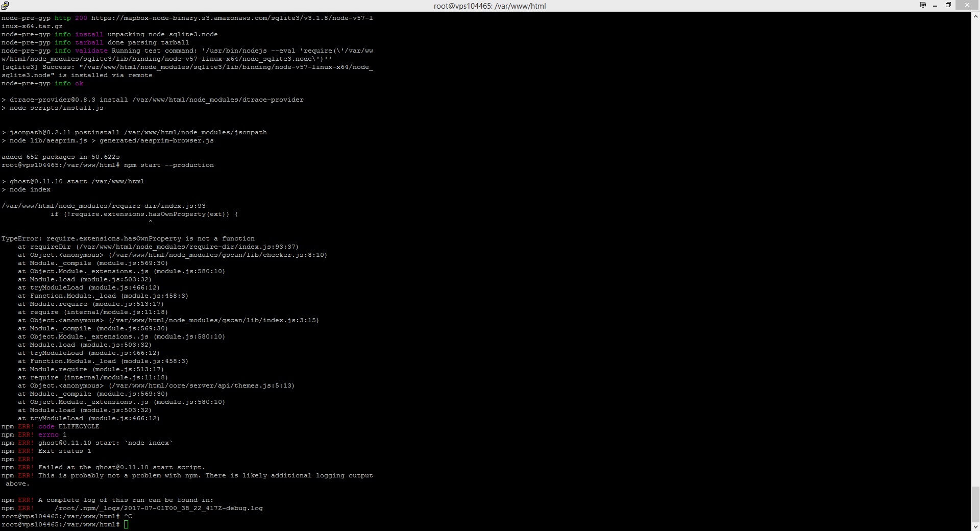Click the require-dir/index.js:93 path line
Image resolution: width=980 pixels, height=531 pixels.
(103, 206)
